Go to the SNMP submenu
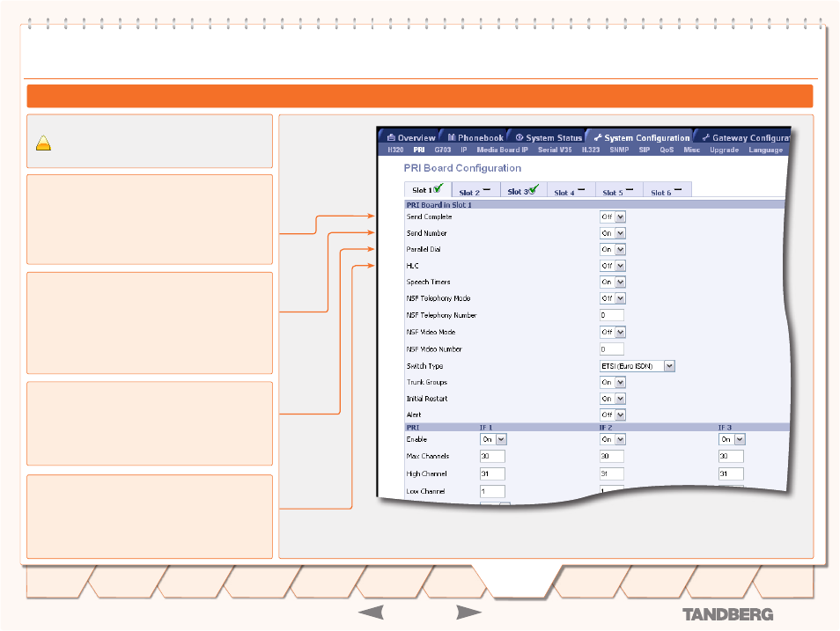The image size is (840, 631). [619, 150]
